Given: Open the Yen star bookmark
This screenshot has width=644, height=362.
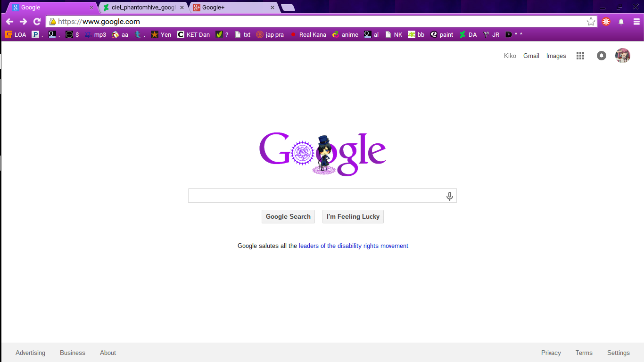Looking at the screenshot, I should (161, 34).
